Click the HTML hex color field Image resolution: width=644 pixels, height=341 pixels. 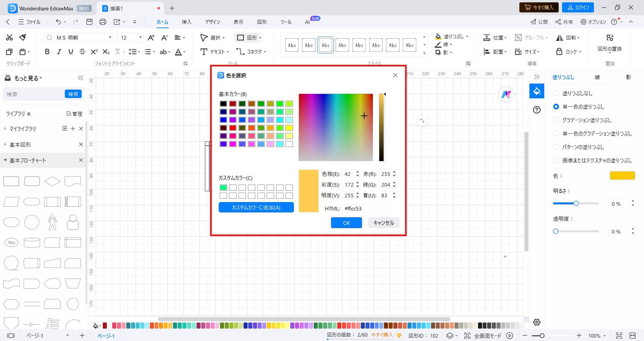(363, 208)
